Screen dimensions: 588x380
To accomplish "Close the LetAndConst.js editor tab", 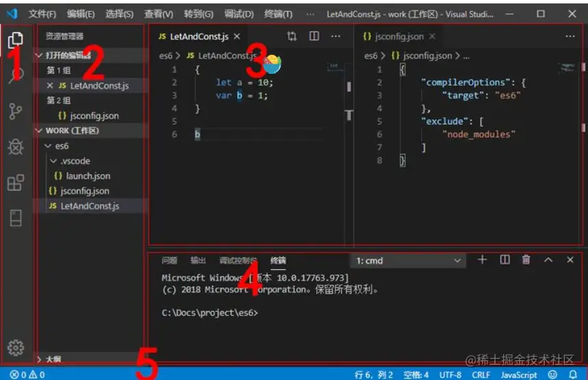I will coord(237,36).
